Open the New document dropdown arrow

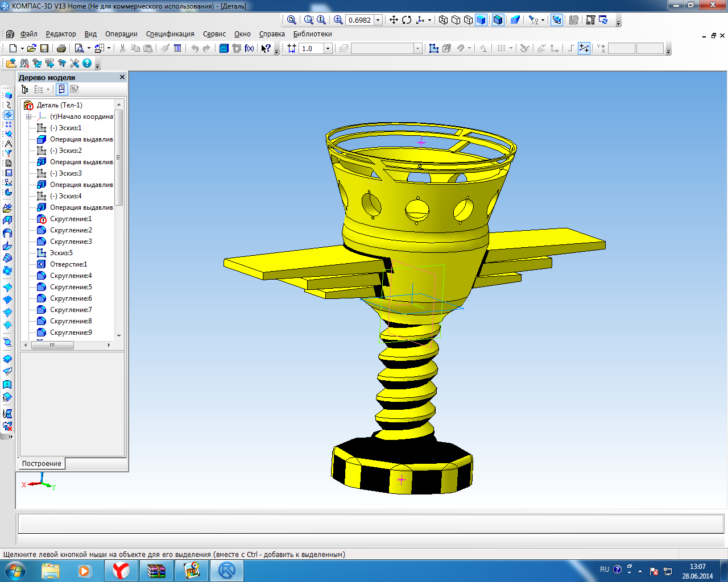pos(22,48)
